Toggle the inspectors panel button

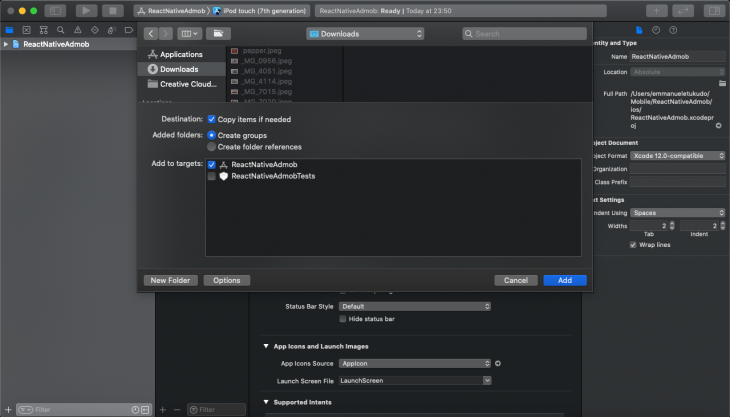[x=714, y=11]
